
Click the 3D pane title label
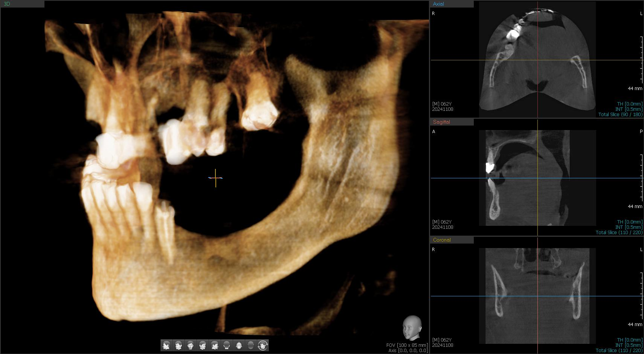coord(7,4)
